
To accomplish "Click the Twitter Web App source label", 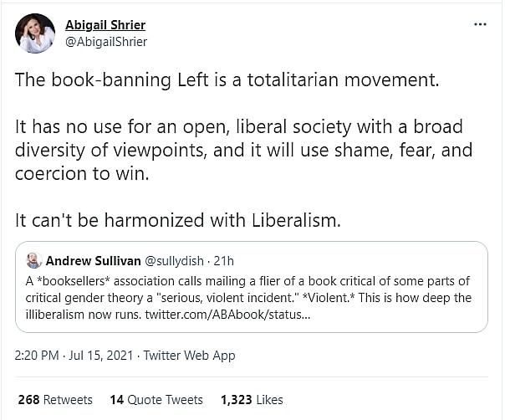I will (x=189, y=356).
